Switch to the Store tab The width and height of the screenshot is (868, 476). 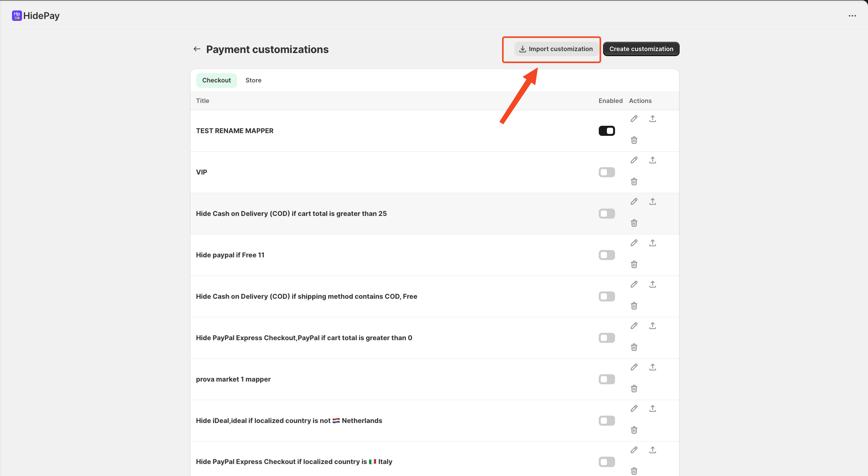pos(253,80)
